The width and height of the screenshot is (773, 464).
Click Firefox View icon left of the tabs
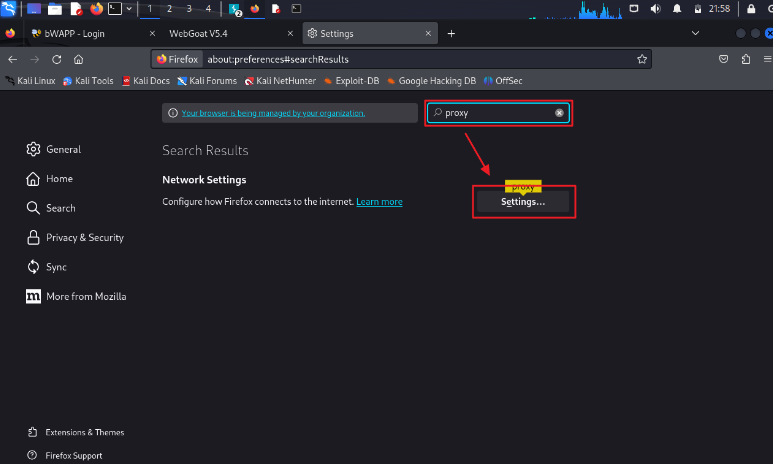[x=10, y=34]
